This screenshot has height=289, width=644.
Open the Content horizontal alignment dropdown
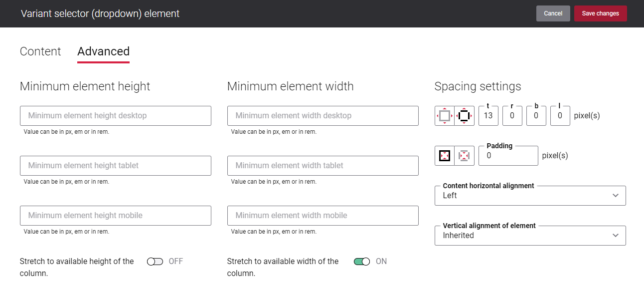tap(530, 195)
